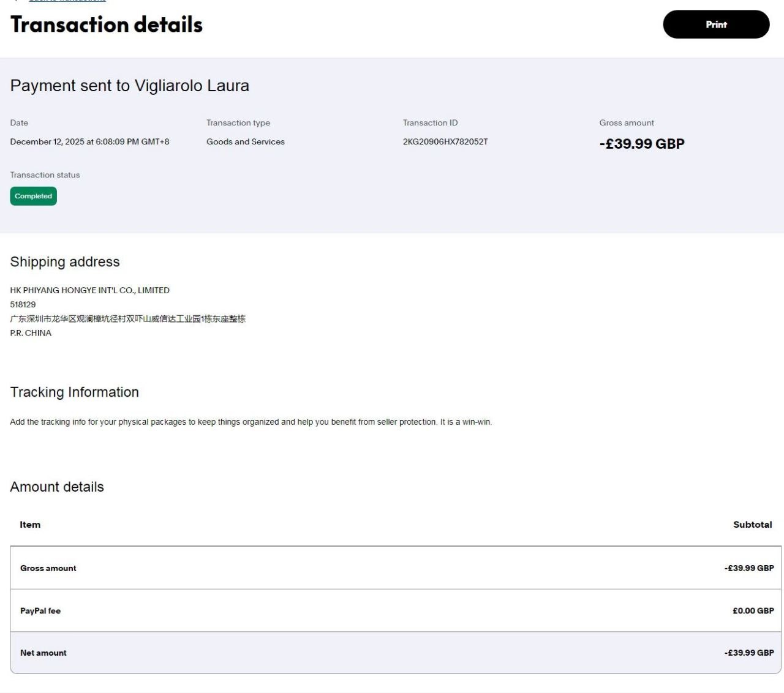Click the Net amount row label

pos(43,653)
